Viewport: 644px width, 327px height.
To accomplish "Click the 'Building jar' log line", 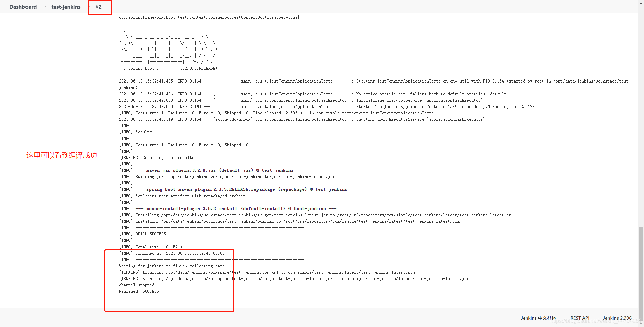I will (x=227, y=177).
